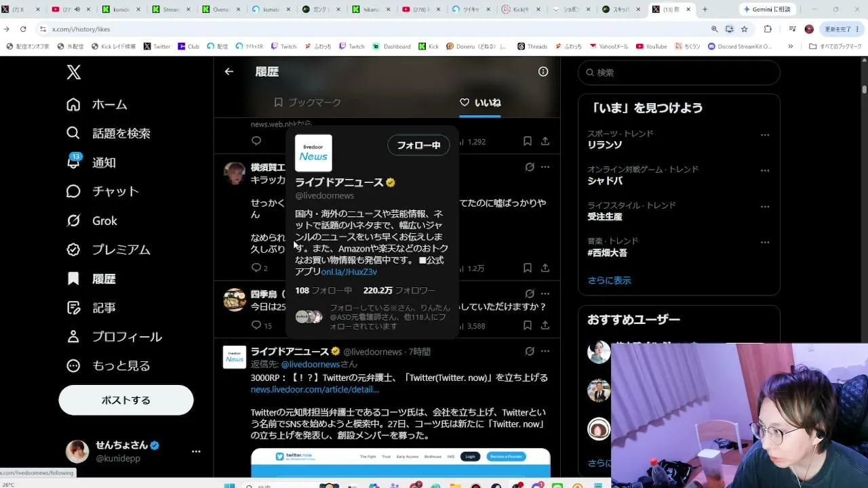Click the Grok icon on the ライブドアニュース post
Screen dimensions: 868x488
(530, 352)
